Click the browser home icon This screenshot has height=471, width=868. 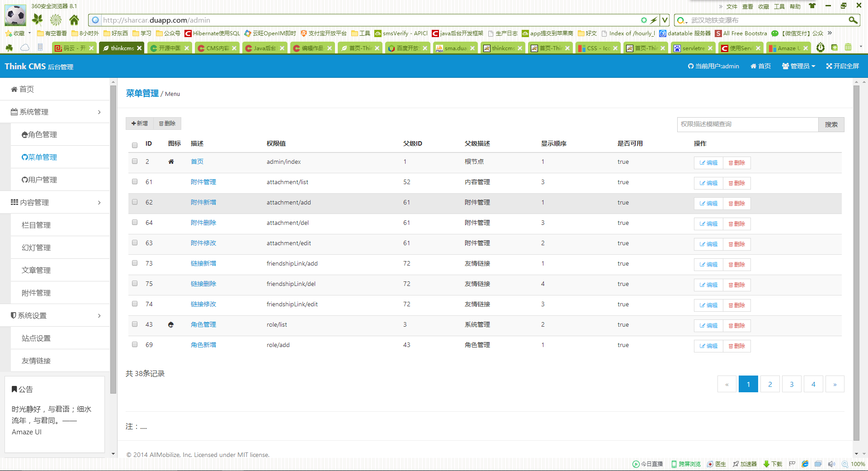[74, 20]
